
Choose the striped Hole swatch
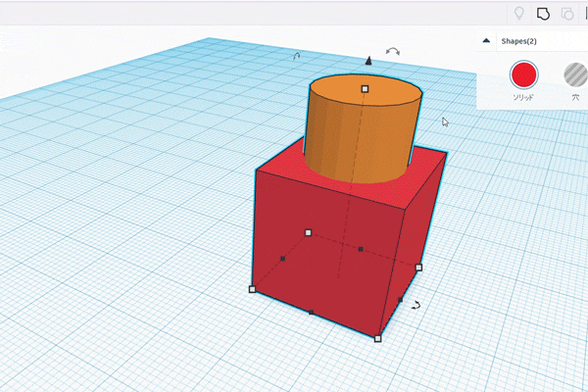click(x=576, y=74)
